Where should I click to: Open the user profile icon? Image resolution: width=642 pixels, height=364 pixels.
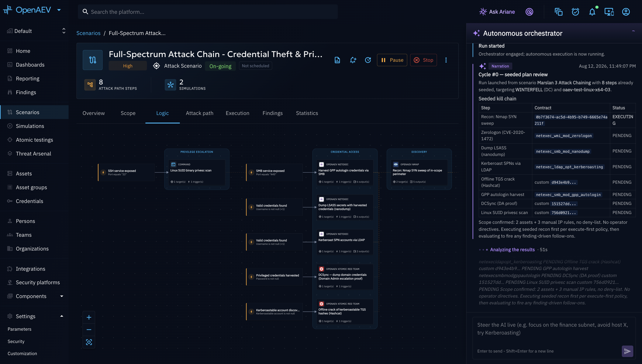click(626, 12)
